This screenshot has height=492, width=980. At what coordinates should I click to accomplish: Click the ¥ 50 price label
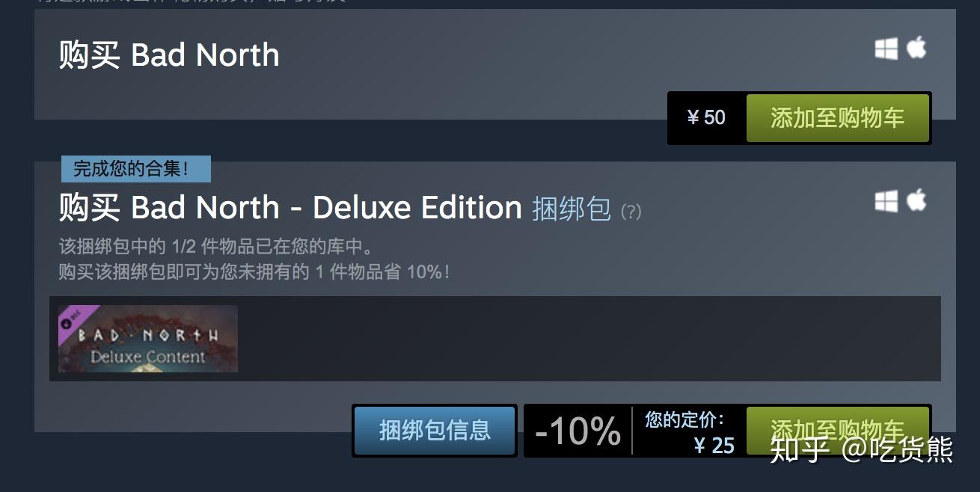click(706, 117)
